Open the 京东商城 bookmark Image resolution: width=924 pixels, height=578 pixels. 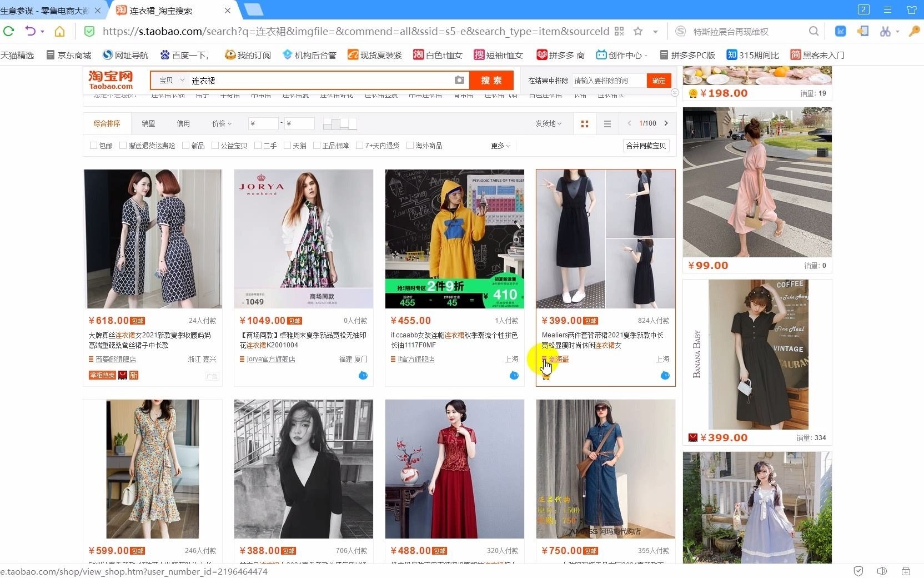pos(68,55)
